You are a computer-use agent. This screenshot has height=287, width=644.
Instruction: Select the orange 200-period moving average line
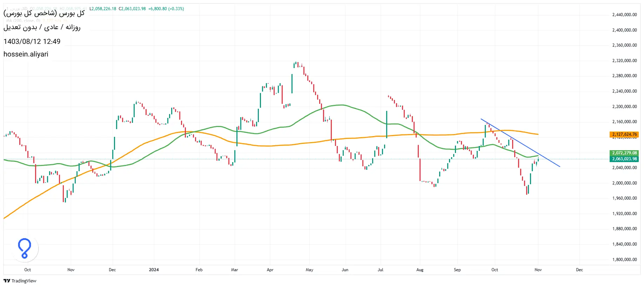[x=271, y=146]
